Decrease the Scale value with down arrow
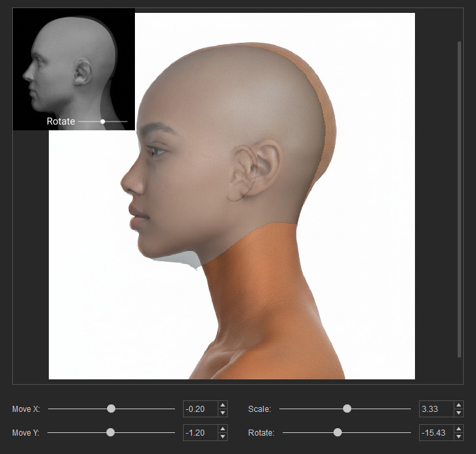Viewport: 476px width, 454px height. point(458,413)
